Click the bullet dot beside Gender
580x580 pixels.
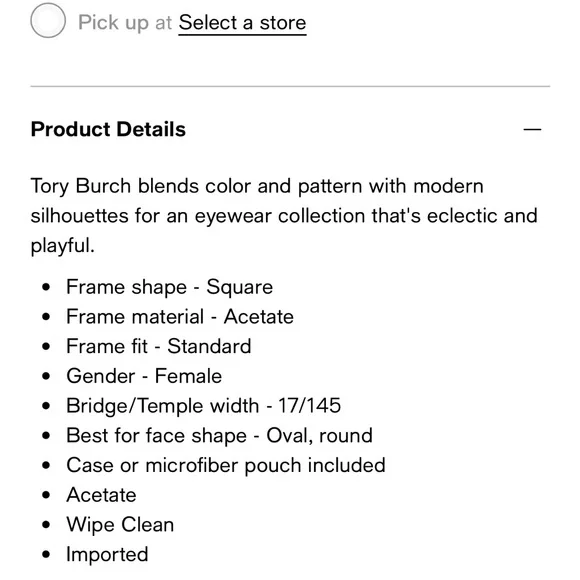tap(46, 376)
